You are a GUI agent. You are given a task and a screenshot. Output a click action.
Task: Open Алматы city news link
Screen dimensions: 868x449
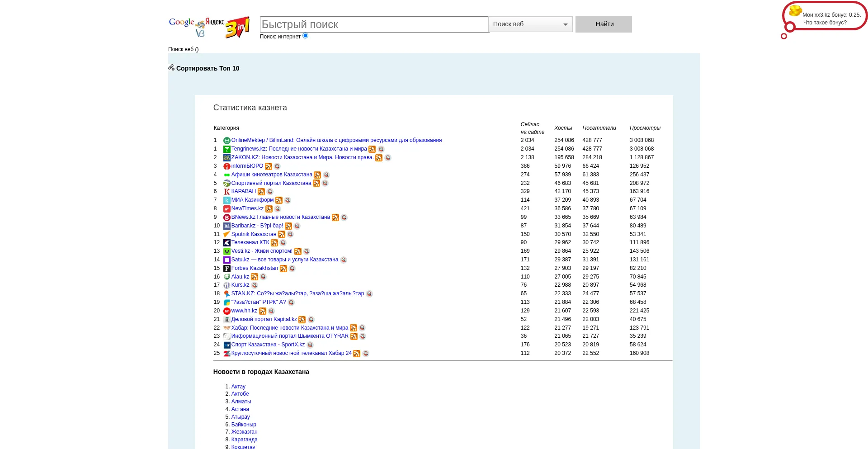(x=241, y=402)
